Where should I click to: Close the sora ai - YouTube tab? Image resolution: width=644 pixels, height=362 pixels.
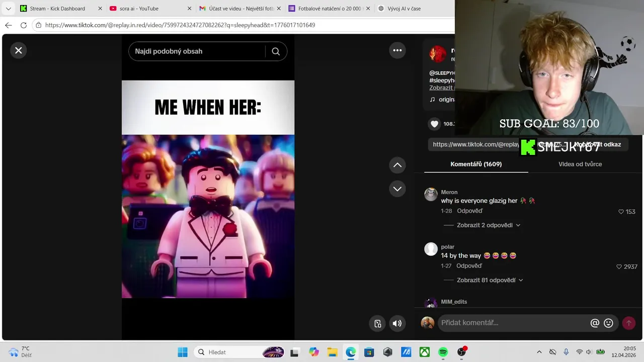[189, 9]
